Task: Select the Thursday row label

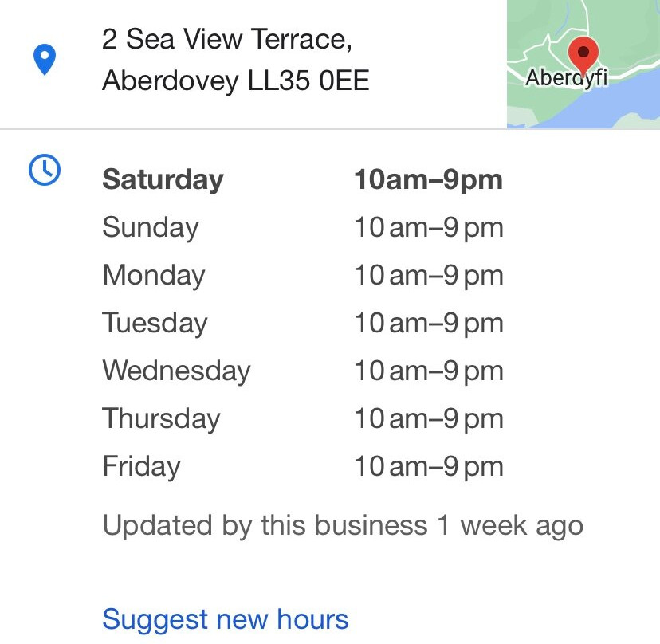Action: pyautogui.click(x=161, y=418)
